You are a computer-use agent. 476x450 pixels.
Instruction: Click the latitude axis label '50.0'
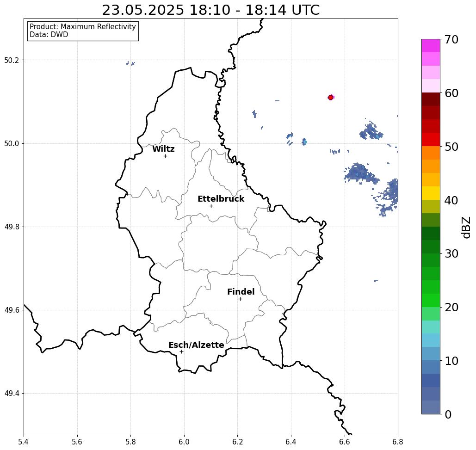click(x=12, y=143)
